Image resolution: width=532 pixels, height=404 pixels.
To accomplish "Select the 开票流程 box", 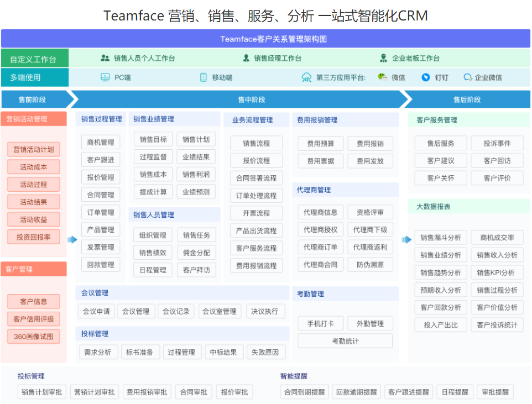I will (256, 213).
